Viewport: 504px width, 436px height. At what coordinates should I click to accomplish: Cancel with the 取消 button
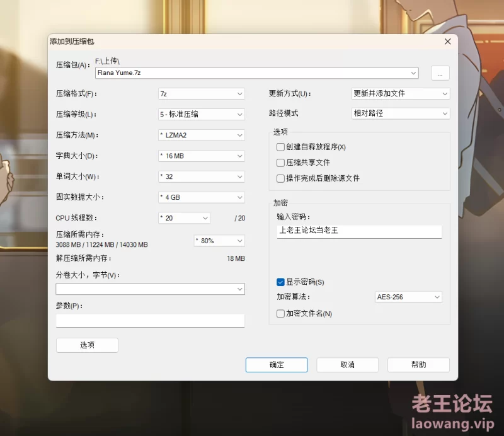(348, 365)
